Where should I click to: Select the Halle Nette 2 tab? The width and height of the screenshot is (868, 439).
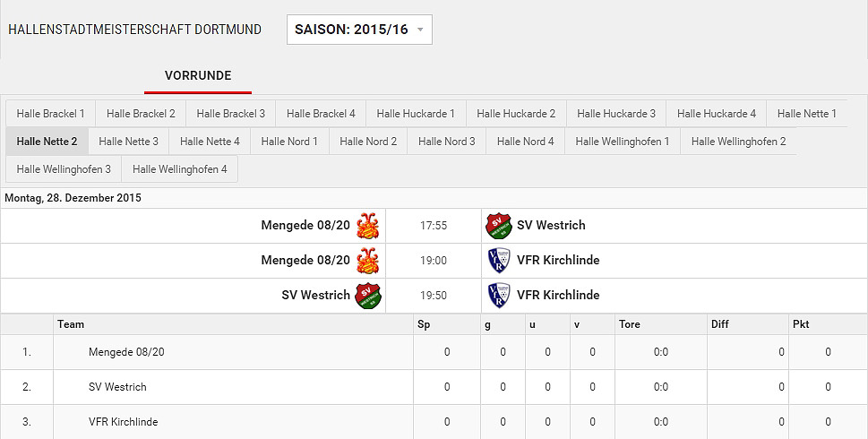coord(47,142)
